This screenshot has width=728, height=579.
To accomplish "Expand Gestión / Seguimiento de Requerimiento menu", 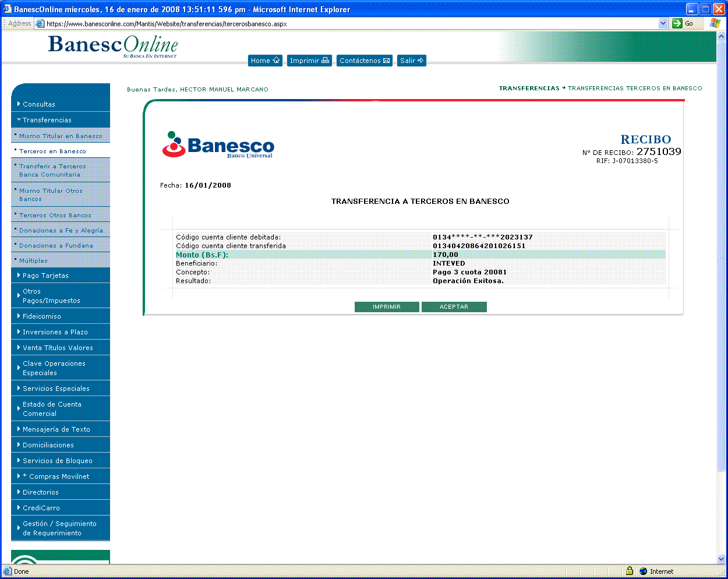I will (x=61, y=528).
